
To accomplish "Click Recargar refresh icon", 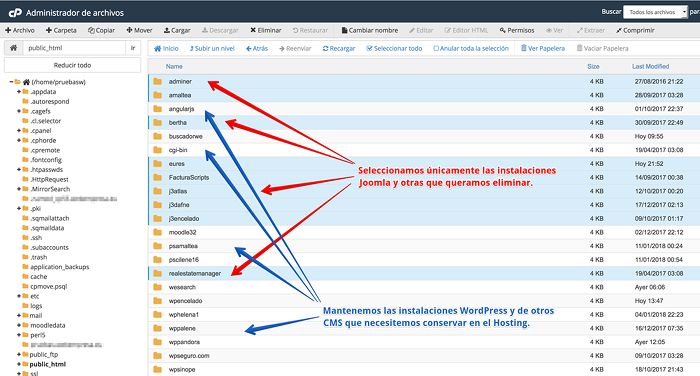I will (x=325, y=48).
